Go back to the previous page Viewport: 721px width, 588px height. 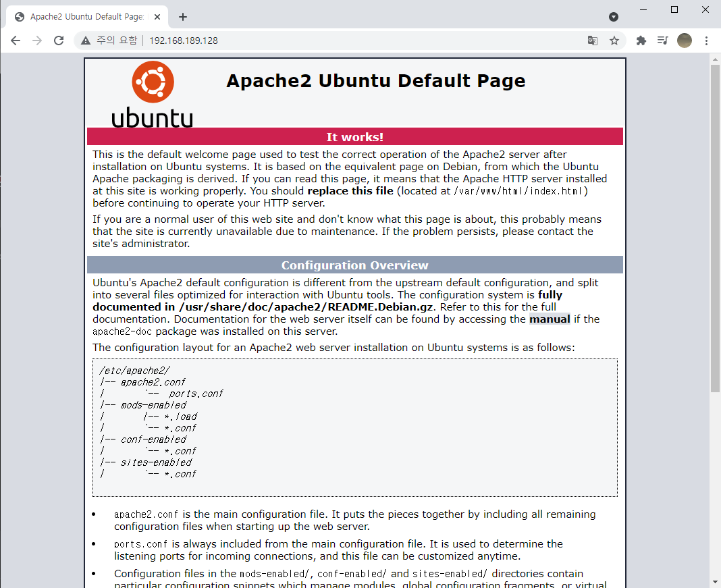coord(16,41)
